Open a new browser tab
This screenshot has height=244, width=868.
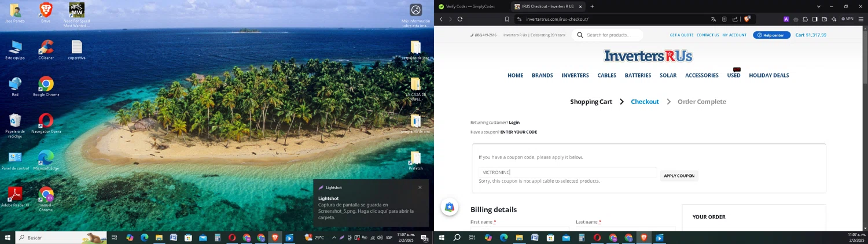[x=592, y=6]
